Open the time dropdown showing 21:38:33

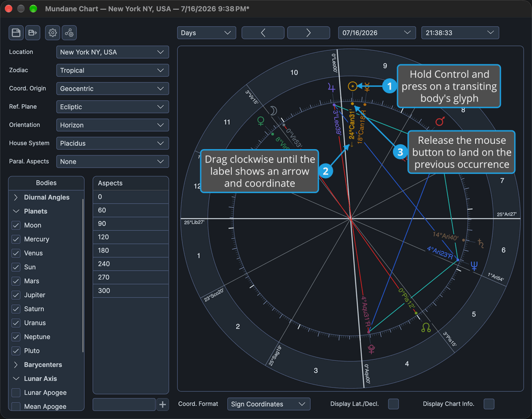460,33
